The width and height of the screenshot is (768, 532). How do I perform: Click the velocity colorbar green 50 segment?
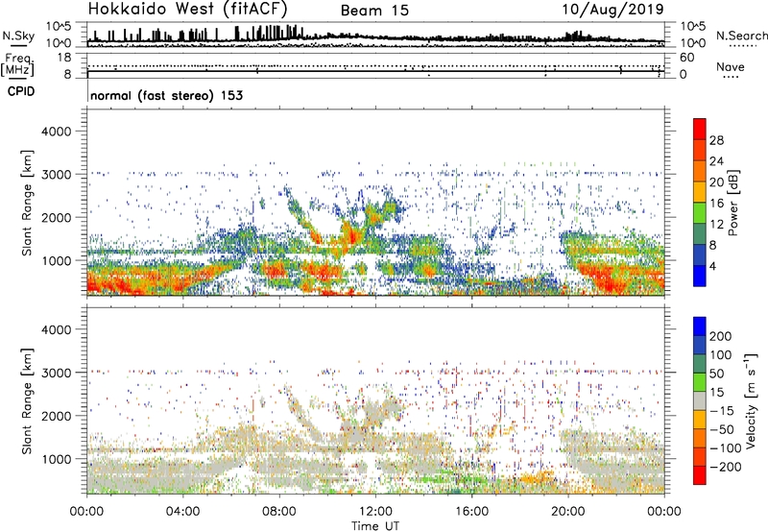[700, 382]
